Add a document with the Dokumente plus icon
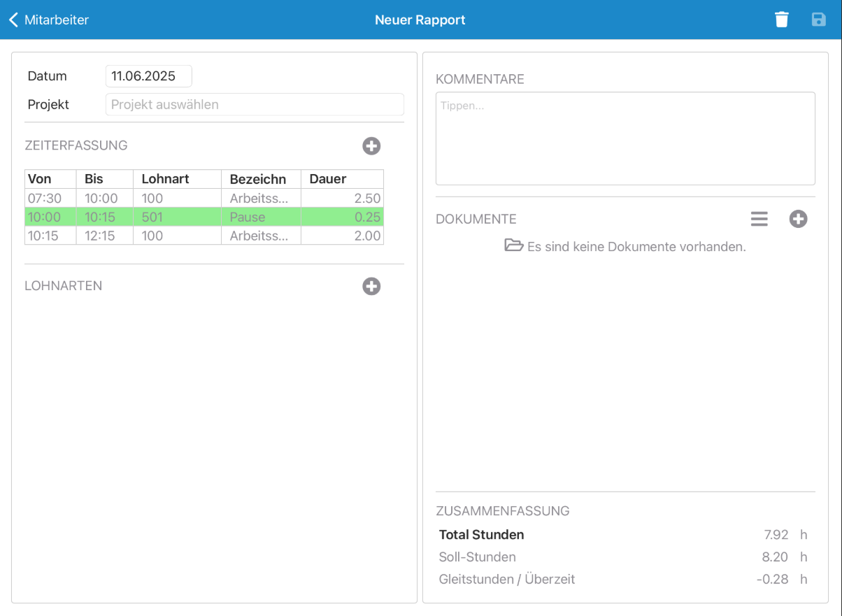The height and width of the screenshot is (616, 842). tap(798, 219)
